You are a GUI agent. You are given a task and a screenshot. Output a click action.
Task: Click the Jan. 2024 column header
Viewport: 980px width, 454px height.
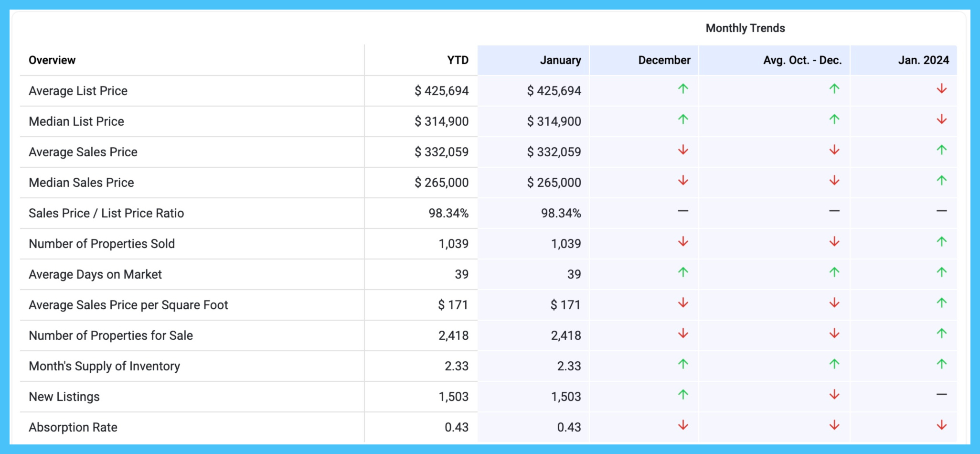[x=923, y=60]
